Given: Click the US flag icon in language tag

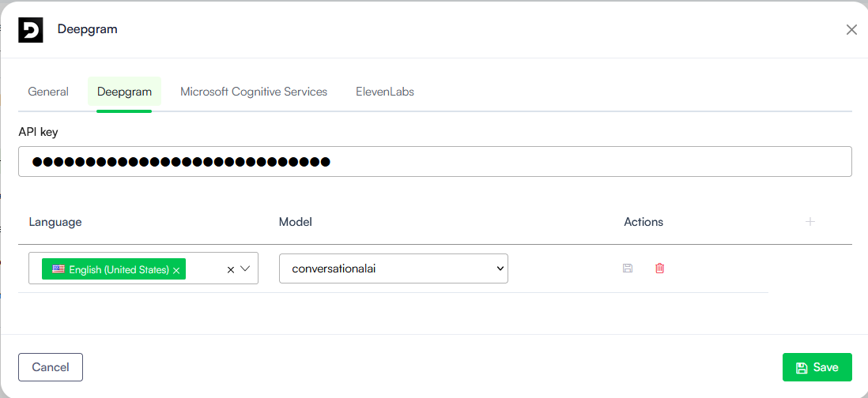Looking at the screenshot, I should coord(58,269).
